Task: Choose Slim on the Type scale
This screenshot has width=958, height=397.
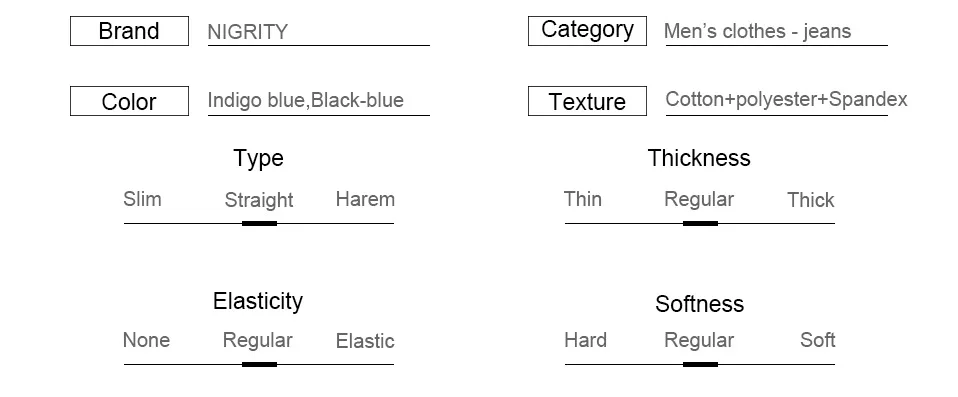Action: click(x=142, y=199)
